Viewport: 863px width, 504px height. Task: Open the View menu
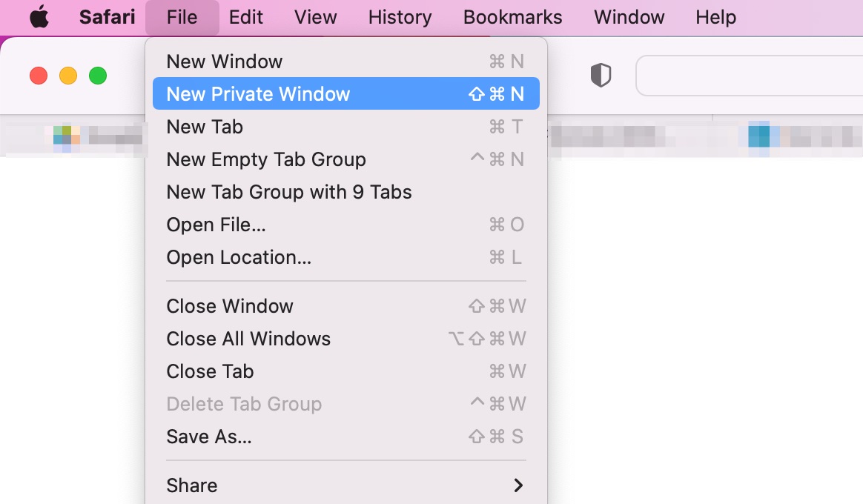click(315, 17)
